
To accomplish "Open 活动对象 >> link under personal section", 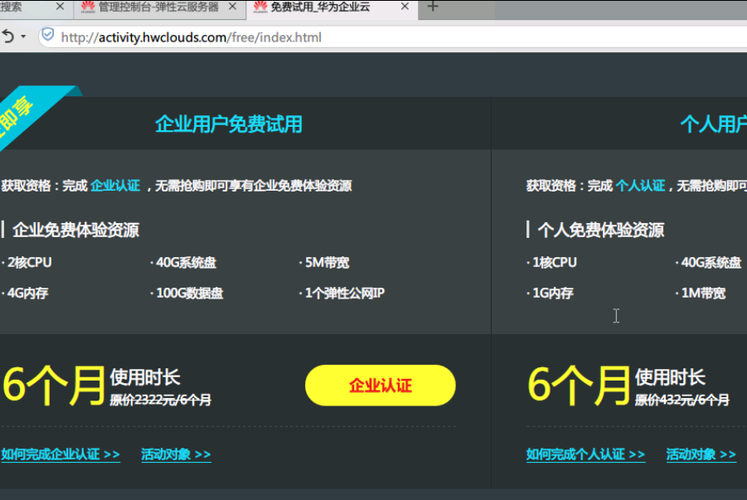I will click(x=701, y=454).
